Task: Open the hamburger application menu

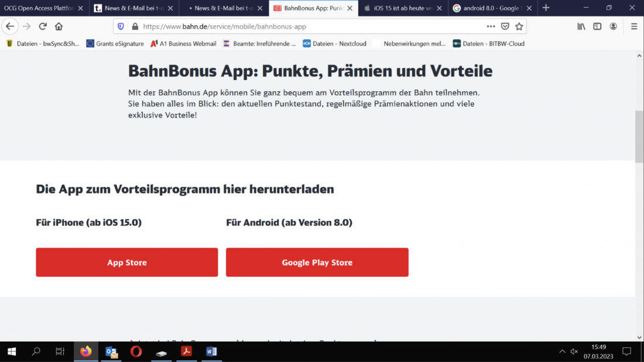Action: [633, 26]
